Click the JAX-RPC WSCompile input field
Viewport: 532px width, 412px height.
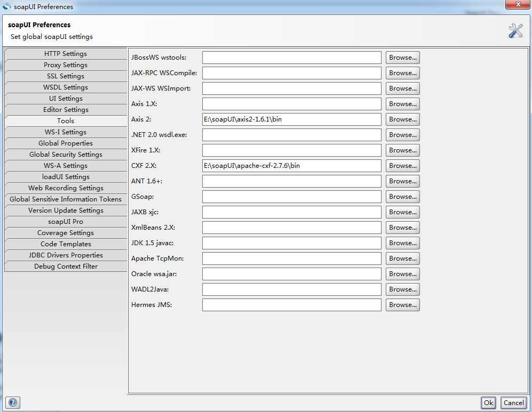pos(292,73)
